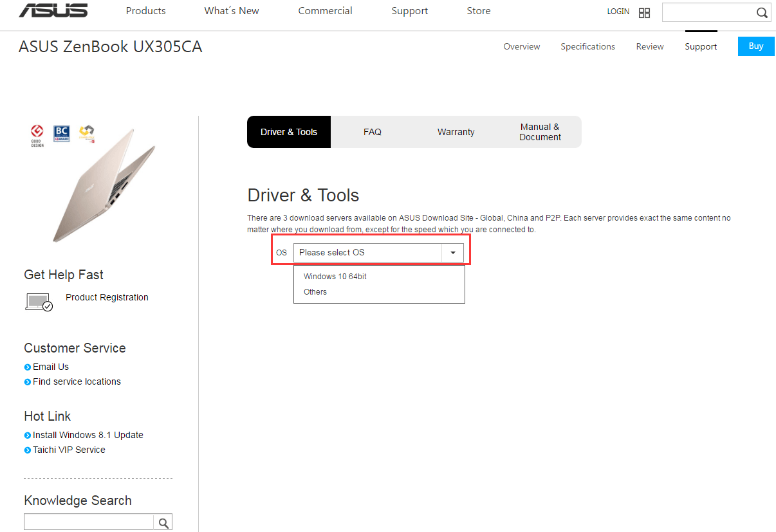Switch to the Specifications tab
Image resolution: width=776 pixels, height=532 pixels.
pos(587,46)
